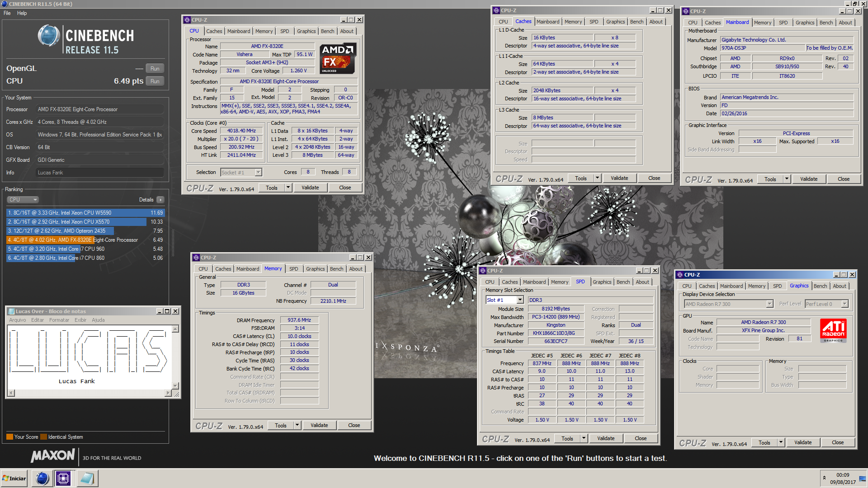Click the Cinebench sphere logo
868x488 pixels.
click(x=49, y=36)
